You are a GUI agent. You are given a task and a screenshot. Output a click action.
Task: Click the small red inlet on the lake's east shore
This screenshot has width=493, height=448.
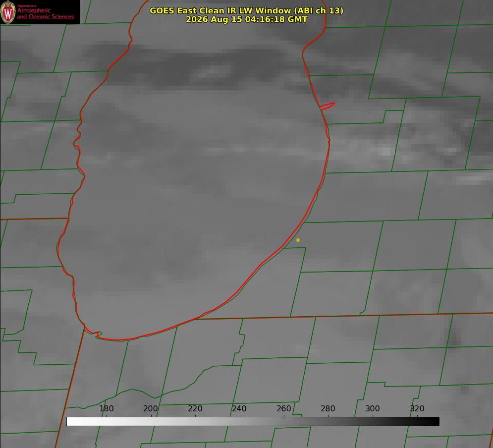pos(328,106)
